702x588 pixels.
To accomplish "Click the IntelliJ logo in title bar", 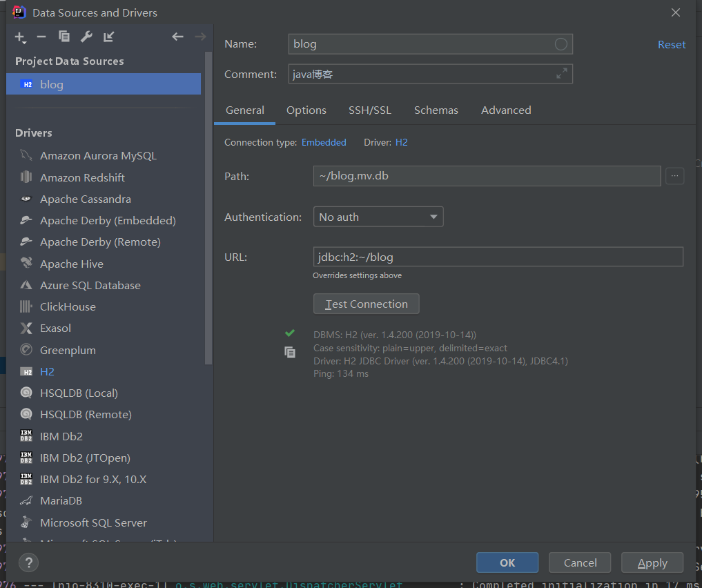I will click(x=19, y=12).
